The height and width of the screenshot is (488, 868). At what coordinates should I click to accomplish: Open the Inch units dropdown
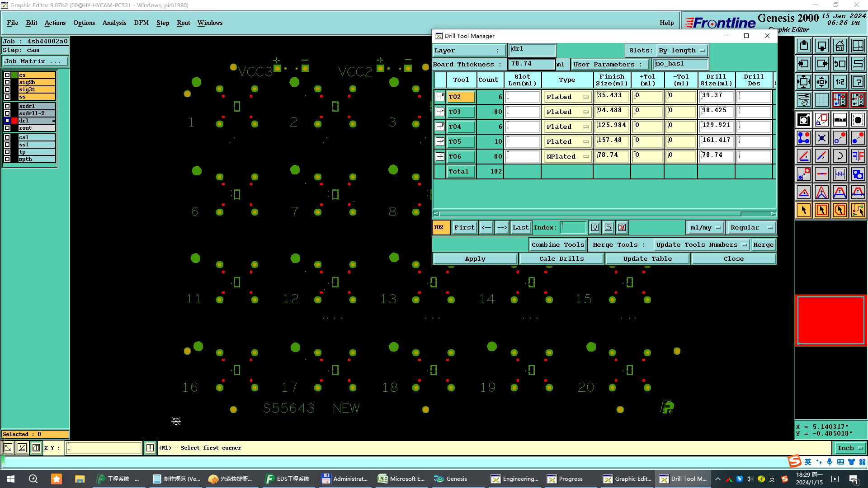(850, 448)
